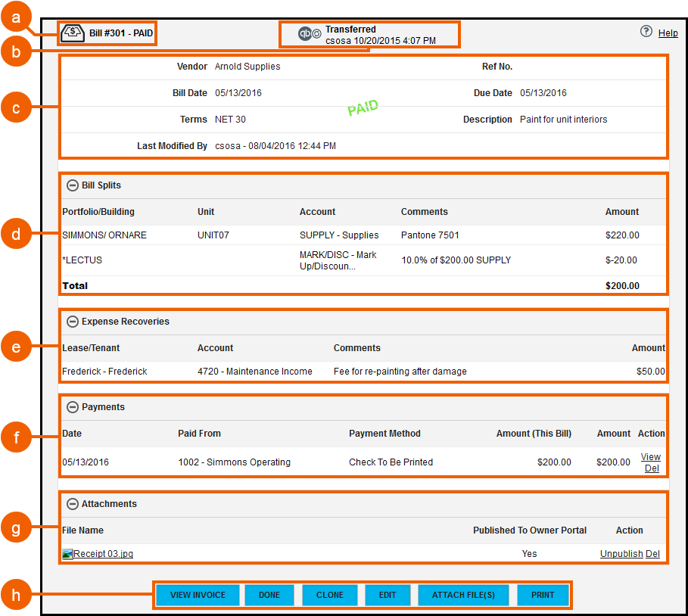This screenshot has width=688, height=616.
Task: Collapse the Bill Splits section
Action: (x=73, y=185)
